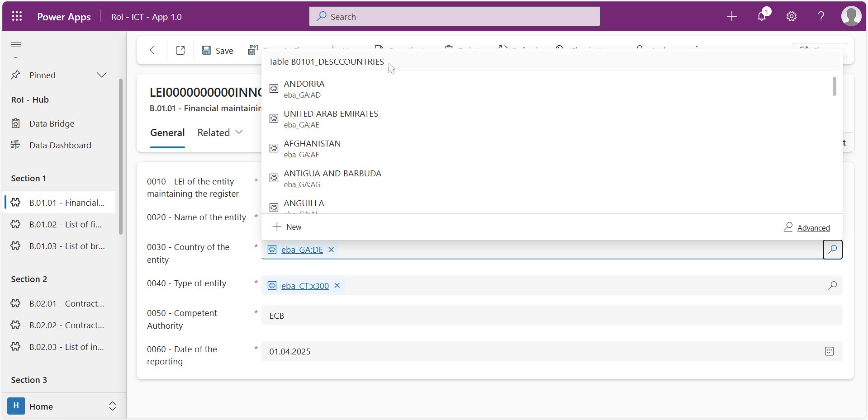This screenshot has width=868, height=420.
Task: Select ANDORRA from the lookup list
Action: click(304, 89)
